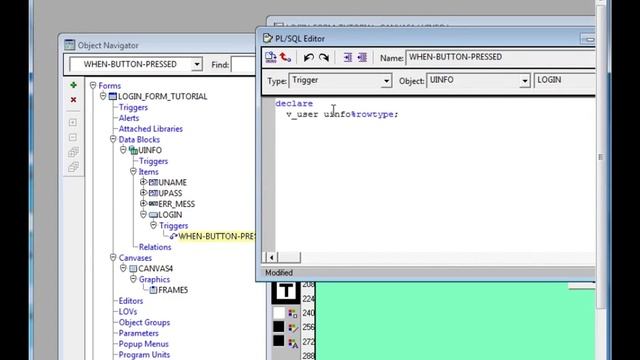Click the Find field in Object Navigator
The image size is (640, 360).
click(243, 64)
